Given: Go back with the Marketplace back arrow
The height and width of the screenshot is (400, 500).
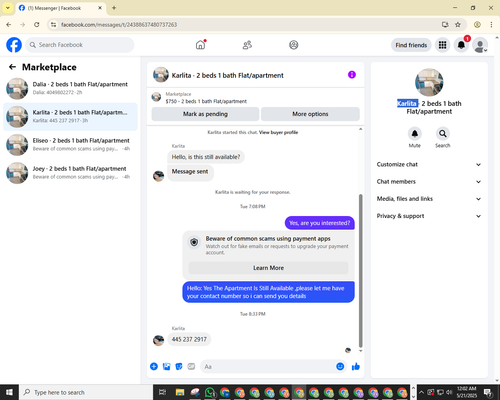Looking at the screenshot, I should [12, 67].
